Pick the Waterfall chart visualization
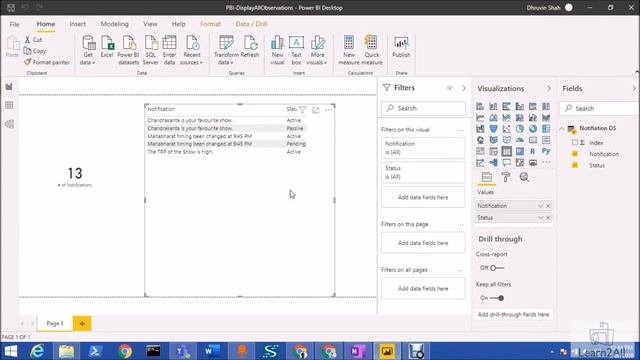The height and width of the screenshot is (360, 640). 480,129
